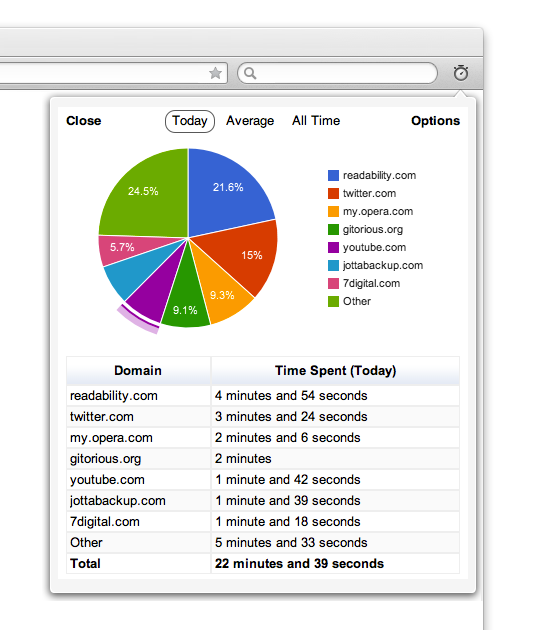Click 7digital.com legend label

(x=371, y=284)
